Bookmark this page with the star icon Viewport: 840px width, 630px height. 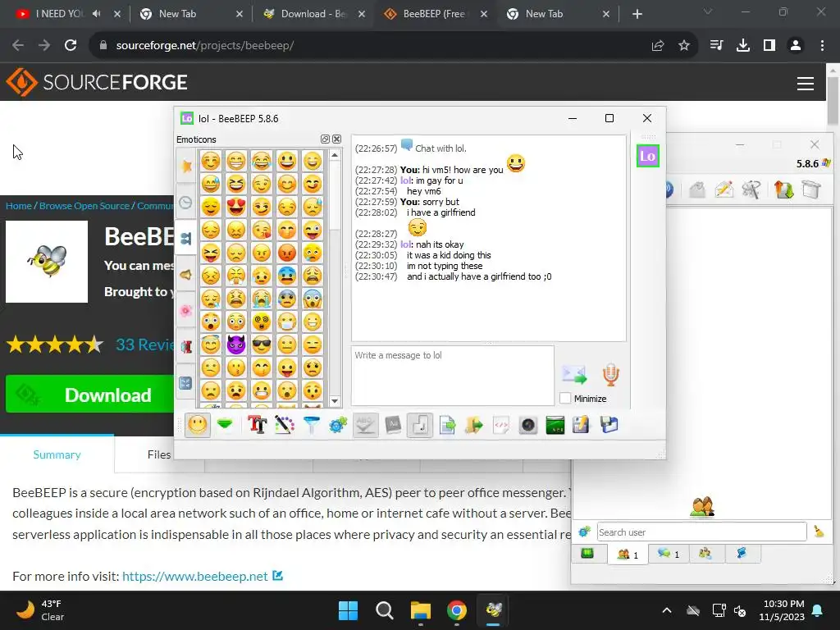tap(684, 46)
